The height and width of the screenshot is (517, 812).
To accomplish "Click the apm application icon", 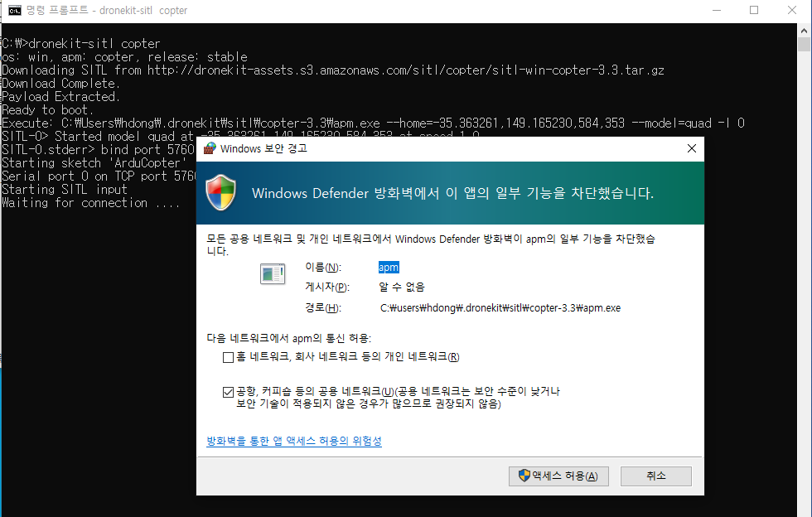I will click(273, 273).
